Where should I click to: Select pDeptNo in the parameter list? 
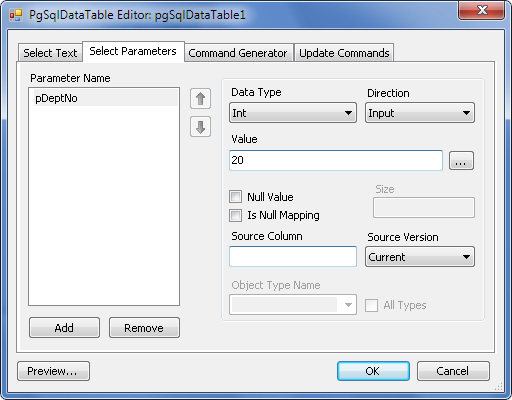pyautogui.click(x=106, y=98)
